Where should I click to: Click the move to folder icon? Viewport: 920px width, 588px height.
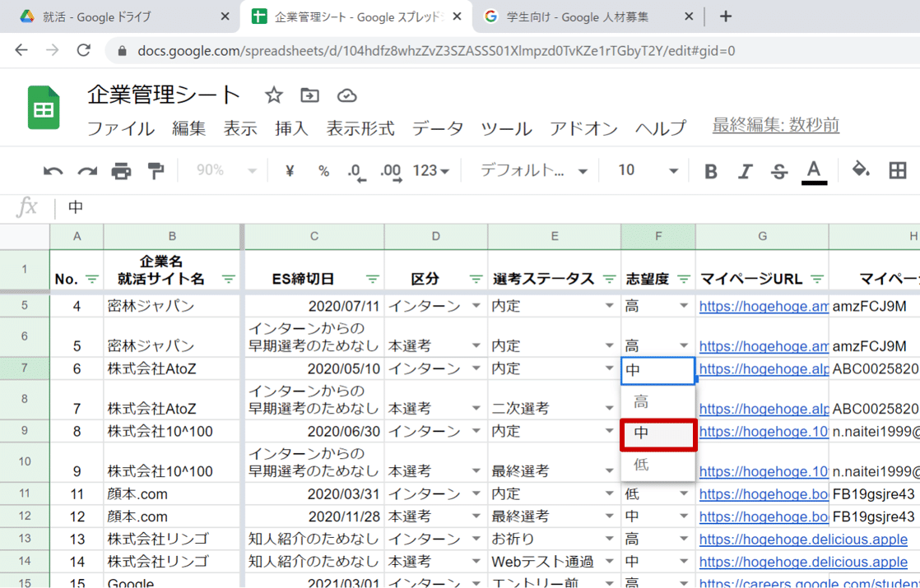point(309,95)
